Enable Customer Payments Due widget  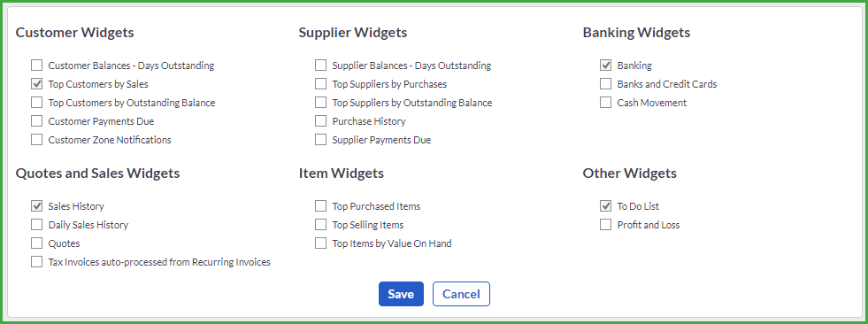tap(36, 121)
